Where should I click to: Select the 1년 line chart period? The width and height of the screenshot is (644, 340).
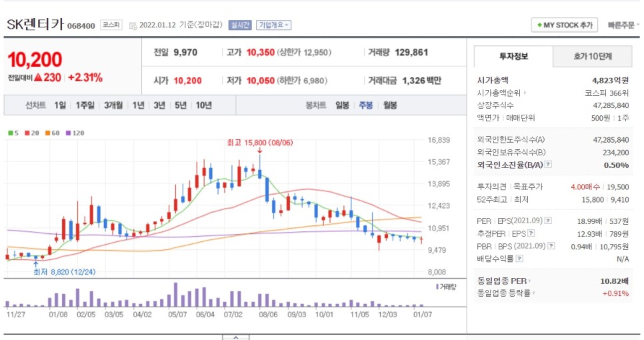click(x=139, y=105)
